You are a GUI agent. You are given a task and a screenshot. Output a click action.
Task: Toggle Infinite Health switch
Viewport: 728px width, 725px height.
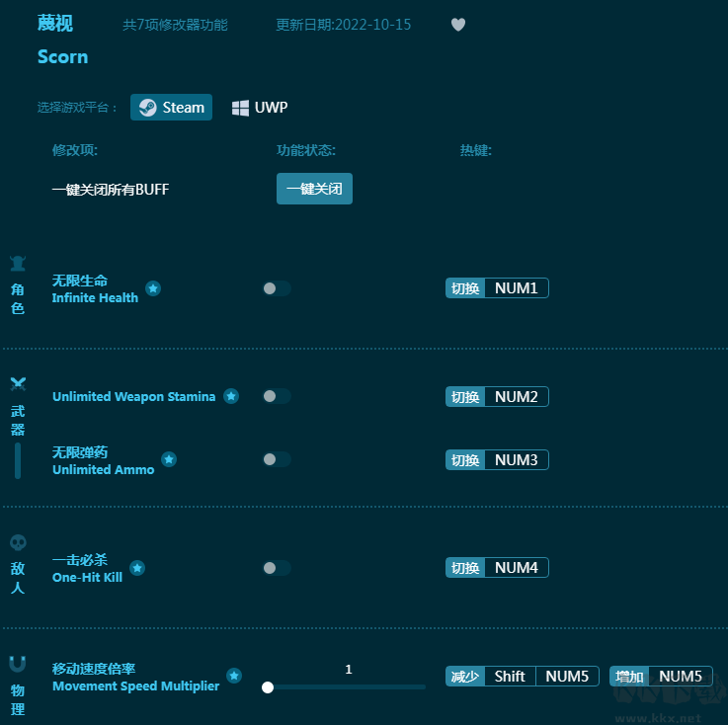pyautogui.click(x=277, y=288)
